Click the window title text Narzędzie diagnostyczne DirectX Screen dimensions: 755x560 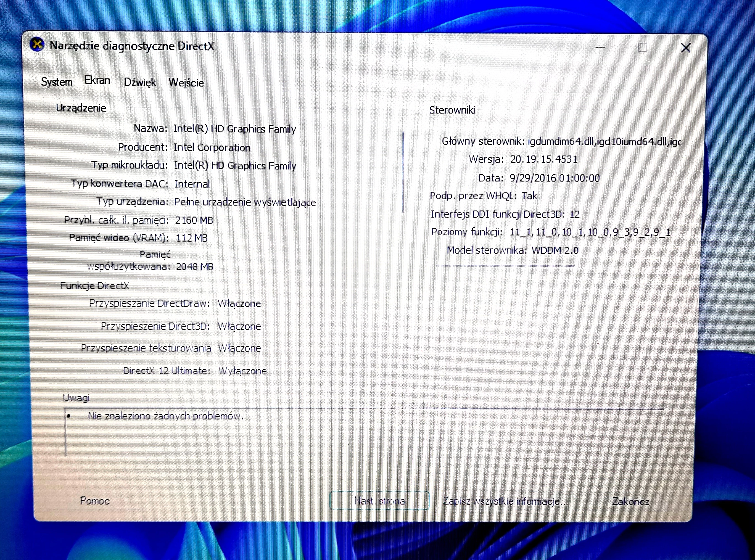click(x=132, y=46)
